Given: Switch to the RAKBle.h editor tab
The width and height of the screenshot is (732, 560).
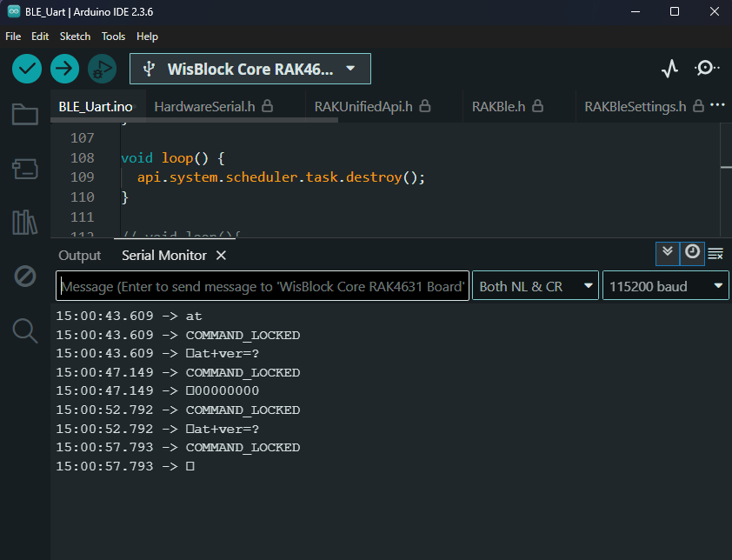Looking at the screenshot, I should [x=498, y=107].
